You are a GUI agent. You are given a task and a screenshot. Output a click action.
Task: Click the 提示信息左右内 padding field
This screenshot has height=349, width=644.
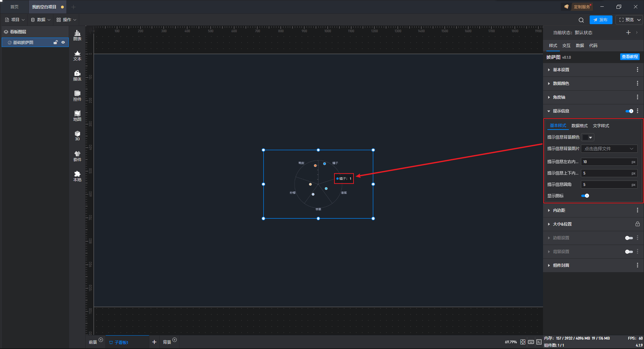tap(609, 162)
